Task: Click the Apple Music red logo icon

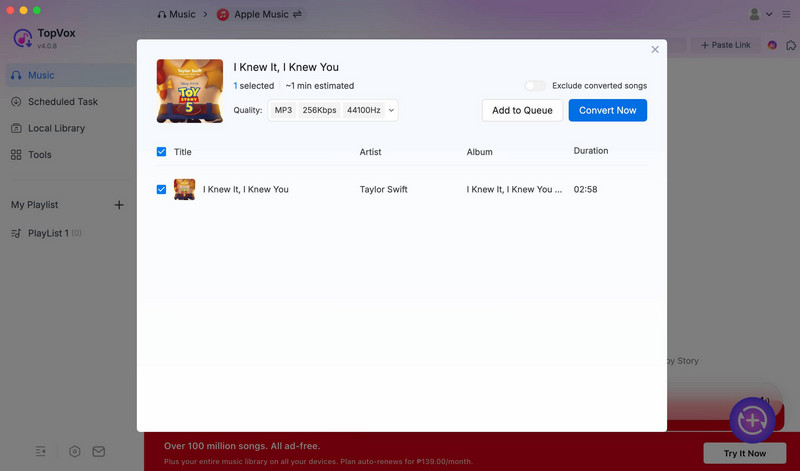Action: coord(222,15)
